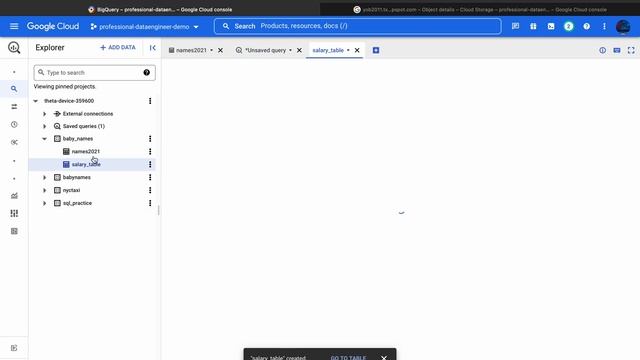Open actions menu for baby_names dataset
The height and width of the screenshot is (360, 640).
[150, 139]
